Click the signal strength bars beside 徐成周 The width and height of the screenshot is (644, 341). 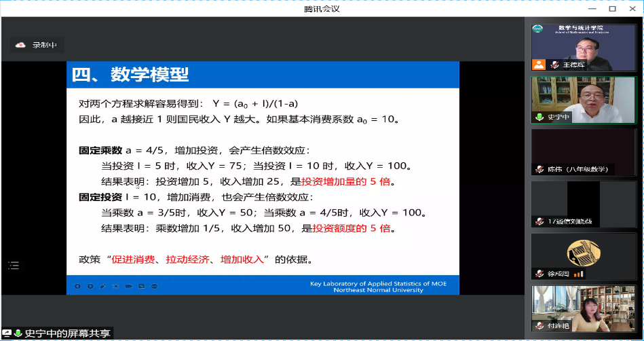(x=578, y=274)
